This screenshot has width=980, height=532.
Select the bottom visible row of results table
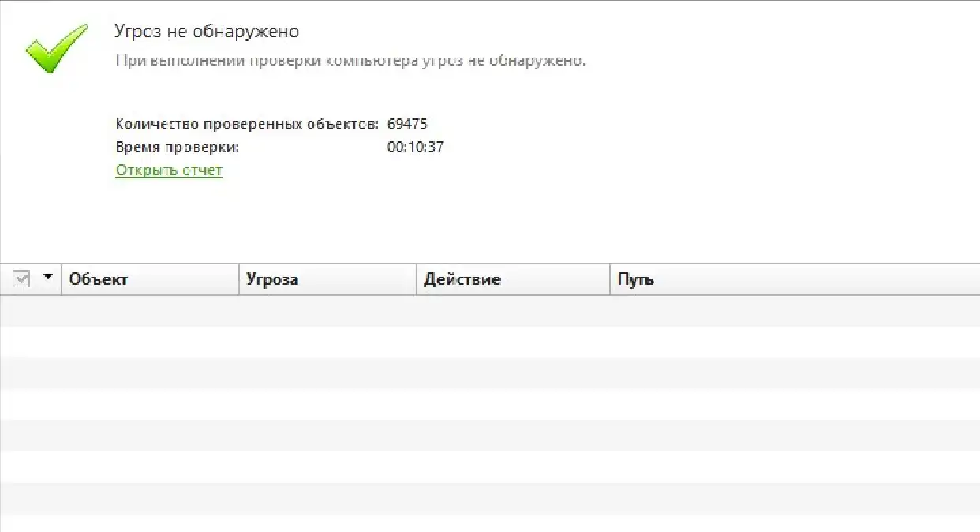(x=489, y=523)
